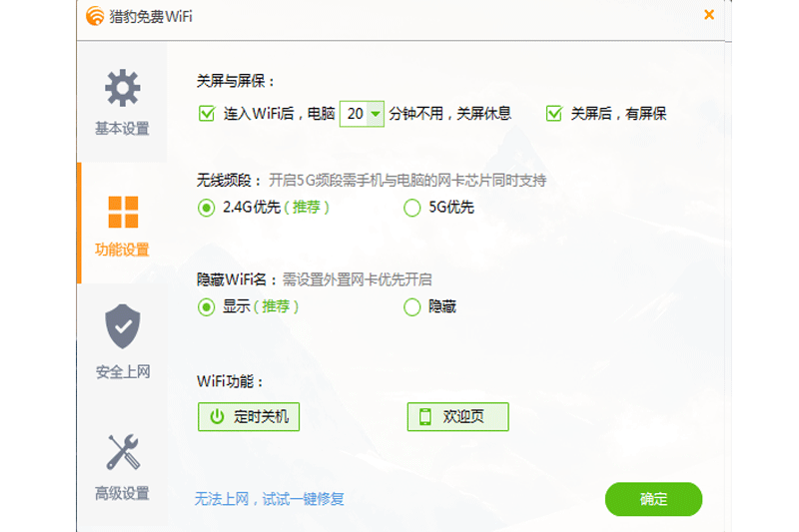
Task: Switch to the 高级设置 tab label
Action: click(122, 493)
